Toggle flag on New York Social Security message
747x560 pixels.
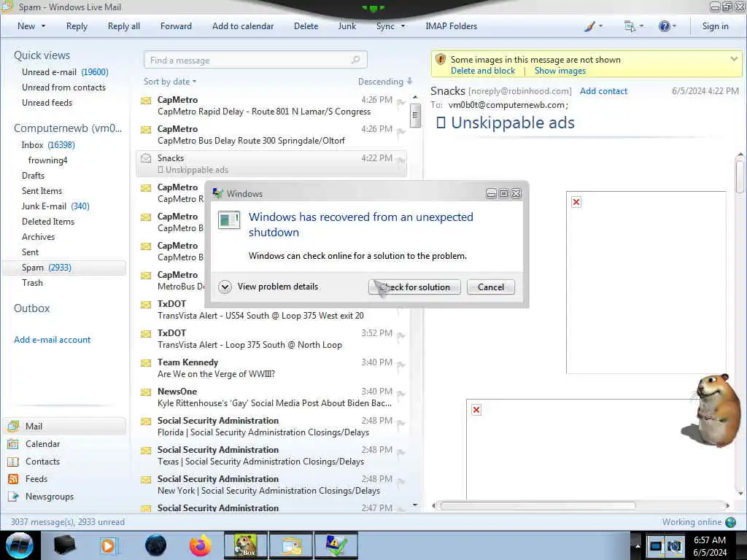[400, 482]
